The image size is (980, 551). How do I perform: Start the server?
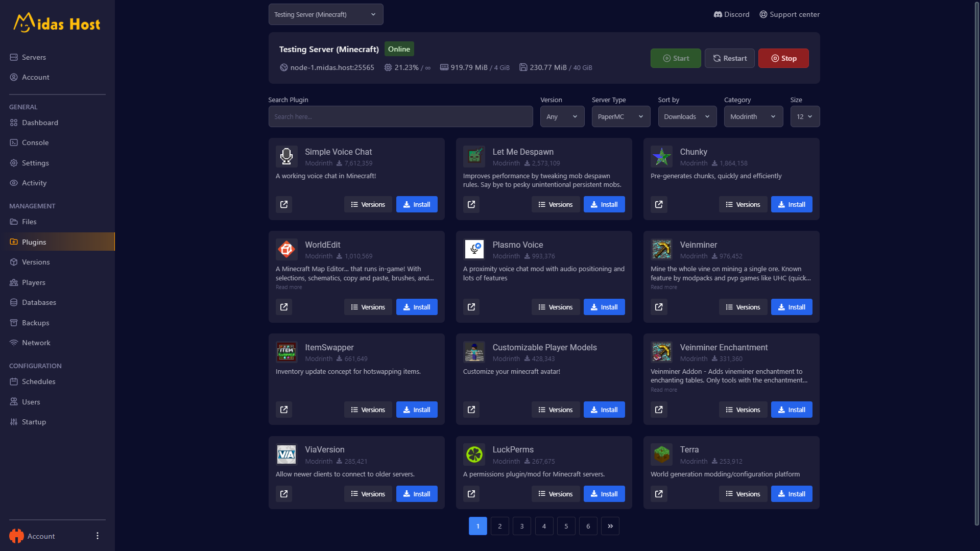[x=676, y=58]
